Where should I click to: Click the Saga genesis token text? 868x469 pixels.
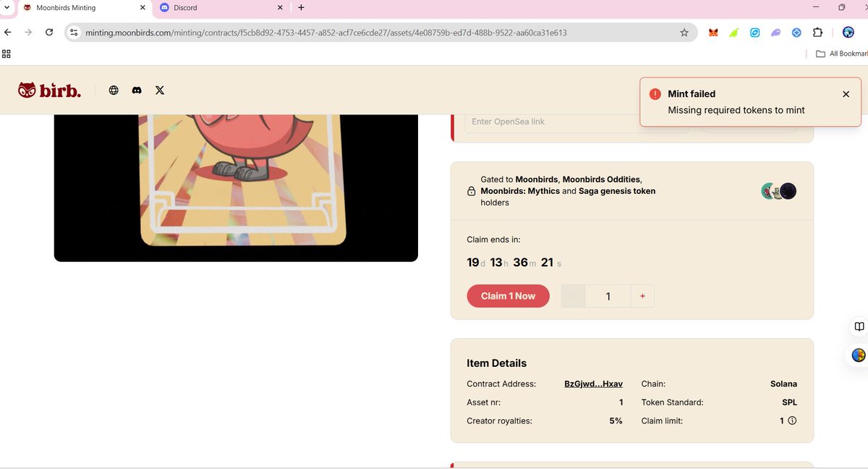tap(617, 191)
